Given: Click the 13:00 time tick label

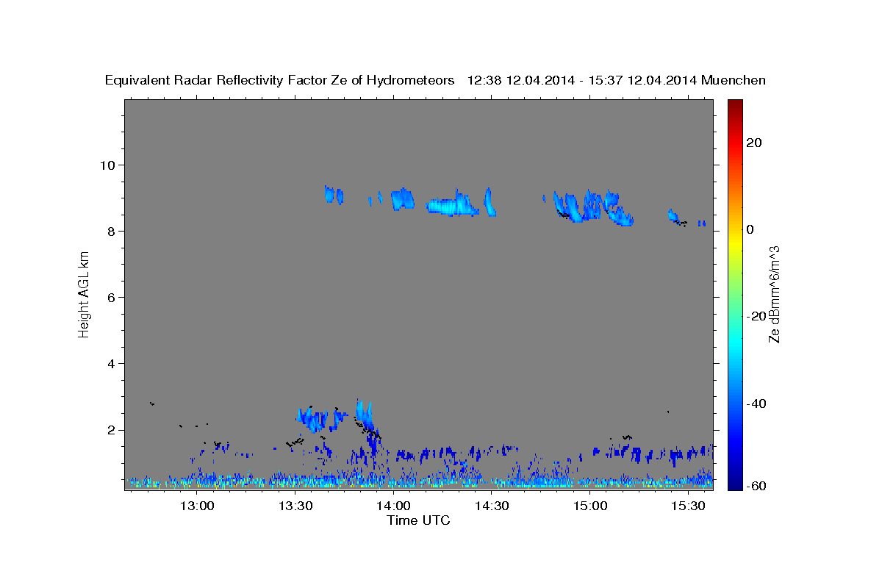Looking at the screenshot, I should [x=197, y=506].
